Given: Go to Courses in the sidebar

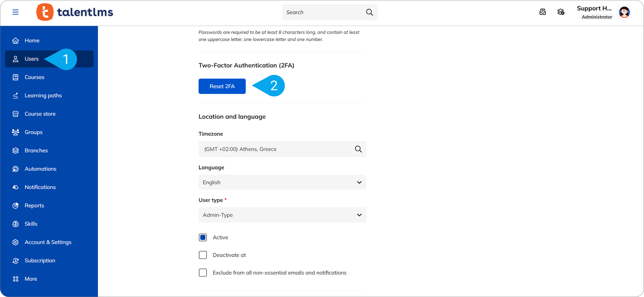Looking at the screenshot, I should tap(34, 77).
